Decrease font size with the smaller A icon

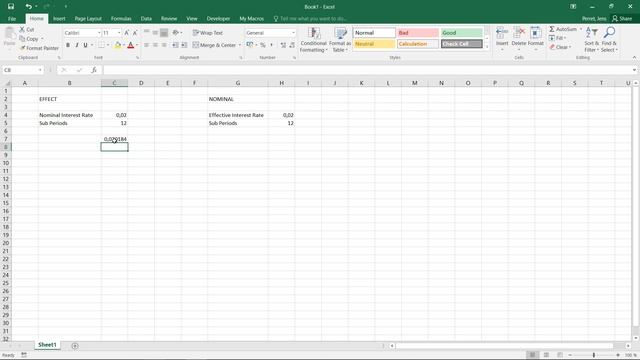click(135, 33)
